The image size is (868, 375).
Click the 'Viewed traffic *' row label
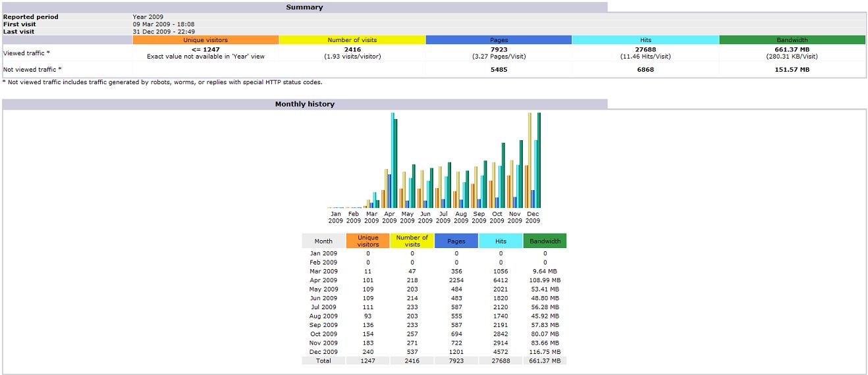(x=26, y=53)
